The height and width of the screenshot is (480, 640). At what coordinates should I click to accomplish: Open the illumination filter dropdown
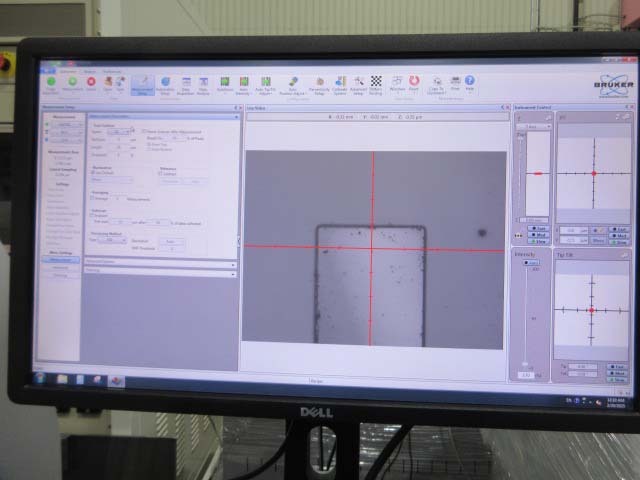[111, 179]
